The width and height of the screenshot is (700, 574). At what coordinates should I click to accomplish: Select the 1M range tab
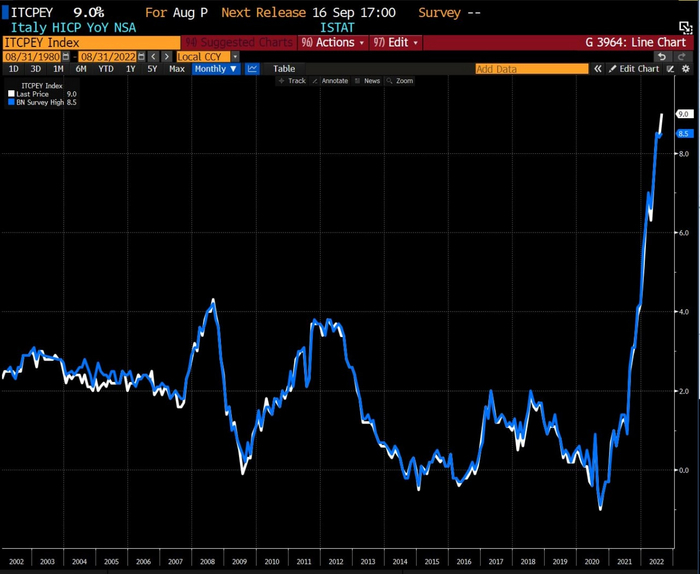[x=58, y=69]
